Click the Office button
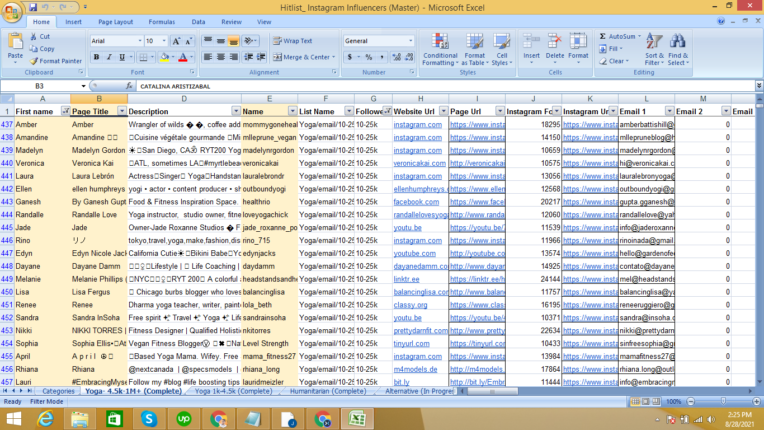 click(x=12, y=12)
